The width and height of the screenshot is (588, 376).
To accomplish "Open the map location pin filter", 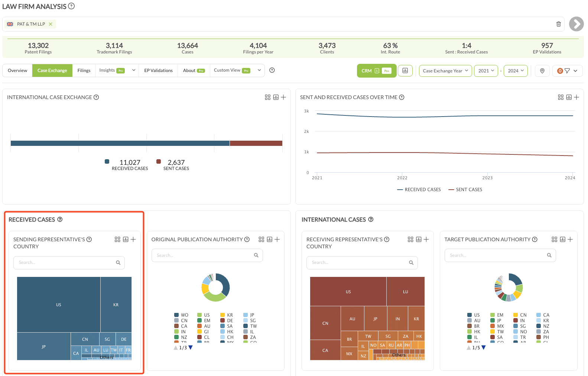I will pyautogui.click(x=542, y=71).
